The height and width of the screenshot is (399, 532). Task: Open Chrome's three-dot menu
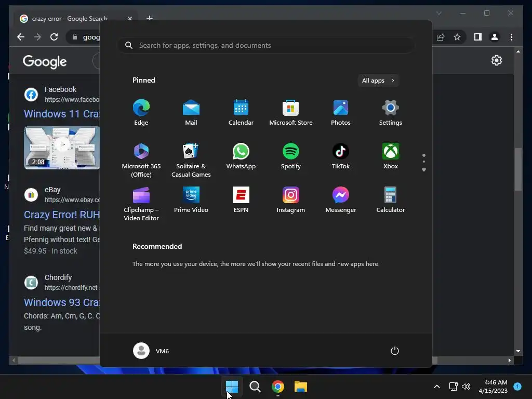pyautogui.click(x=511, y=37)
